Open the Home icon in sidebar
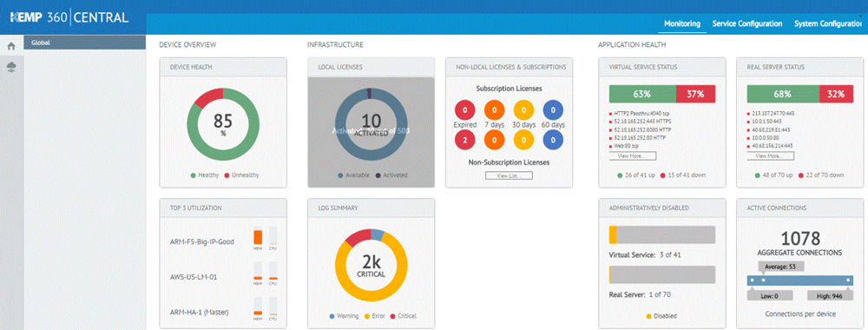 (10, 47)
